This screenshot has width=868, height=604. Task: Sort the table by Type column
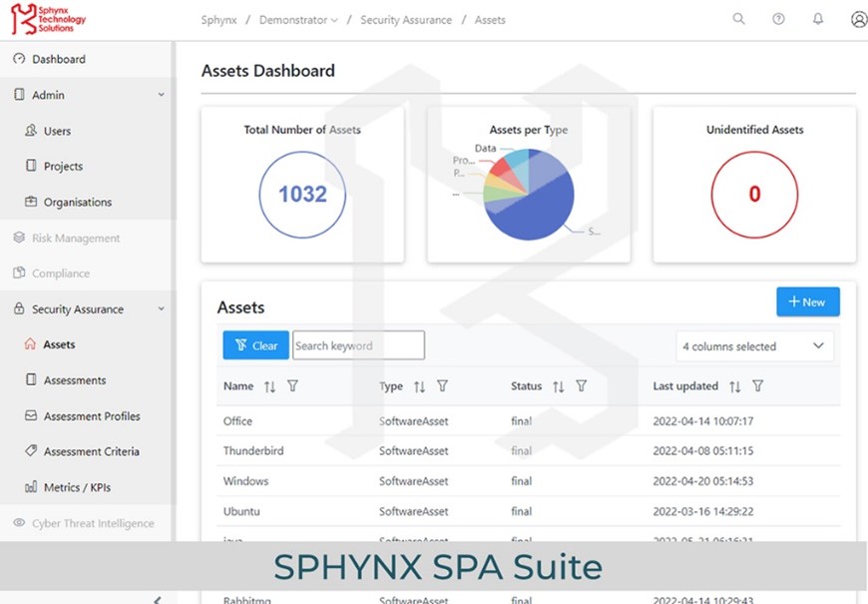coord(420,386)
